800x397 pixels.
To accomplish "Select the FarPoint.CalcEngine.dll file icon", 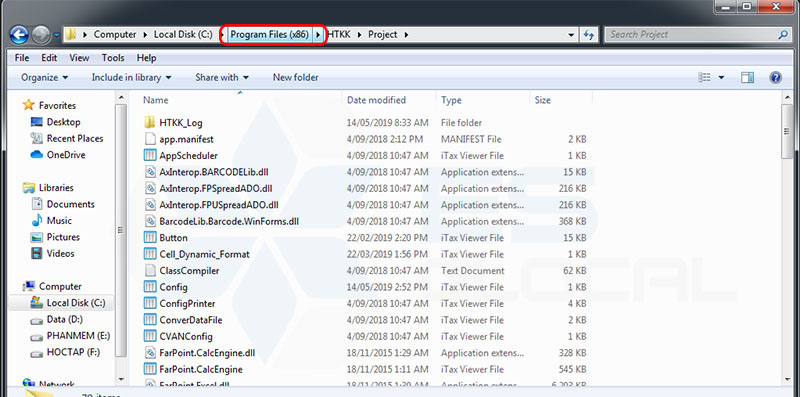I will tap(149, 353).
